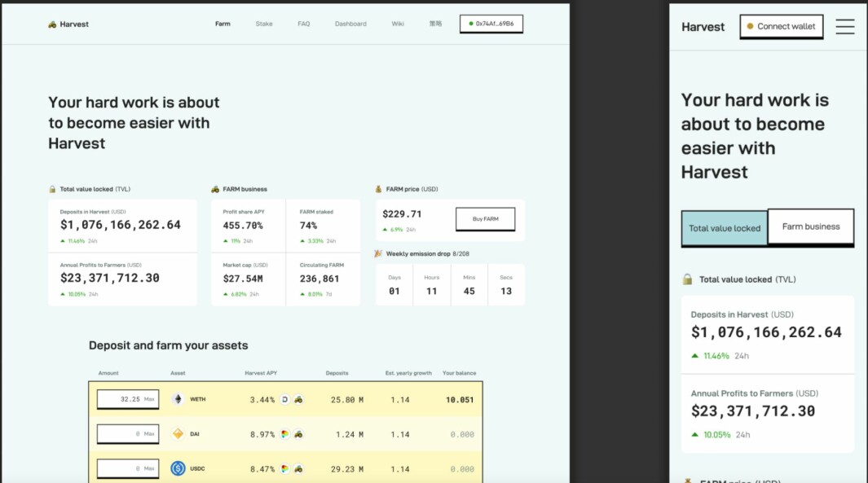
Task: Click the $229.71 FARM price value
Action: click(x=402, y=214)
